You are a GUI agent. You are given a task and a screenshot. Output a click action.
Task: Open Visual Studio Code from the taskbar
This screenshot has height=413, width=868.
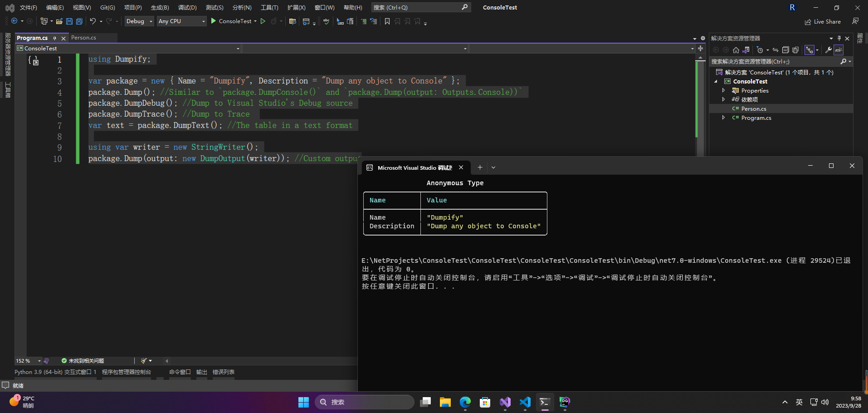(525, 402)
